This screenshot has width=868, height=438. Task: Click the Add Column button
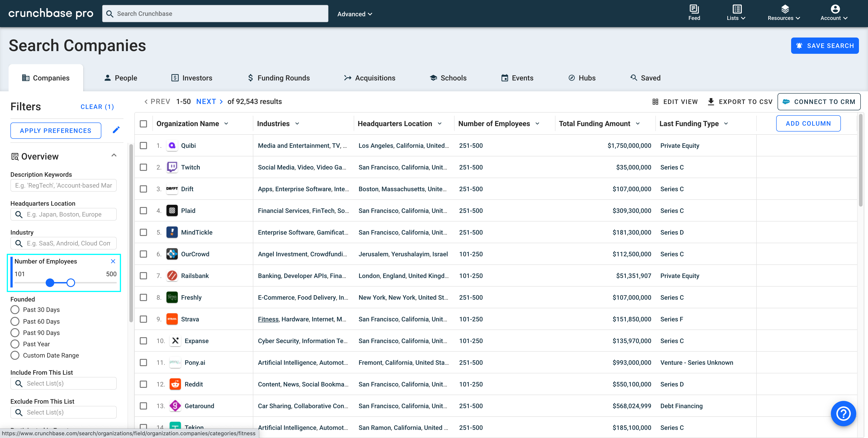pyautogui.click(x=808, y=124)
